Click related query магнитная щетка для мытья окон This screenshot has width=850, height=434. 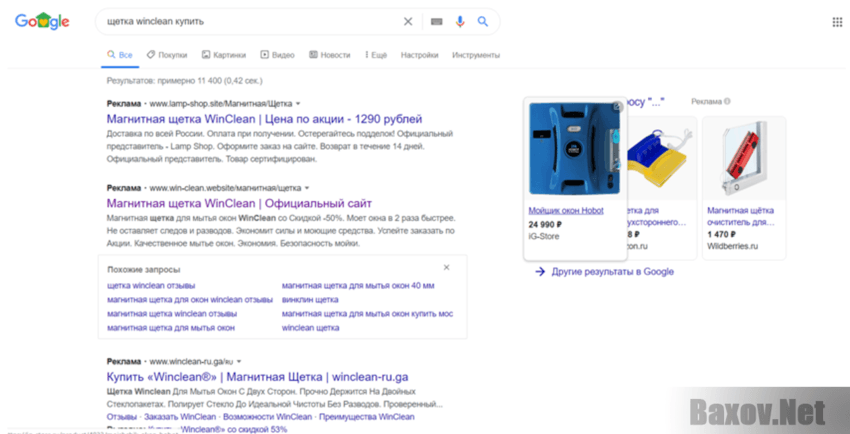click(x=171, y=328)
